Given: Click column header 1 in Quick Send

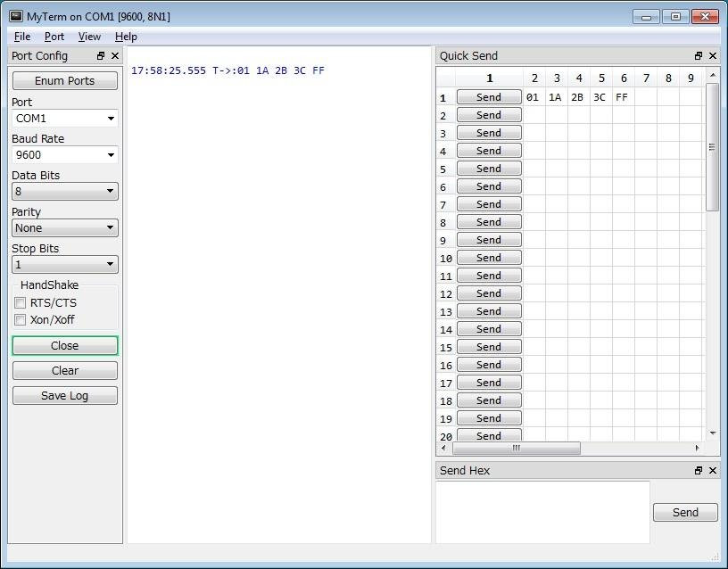Looking at the screenshot, I should tap(490, 78).
